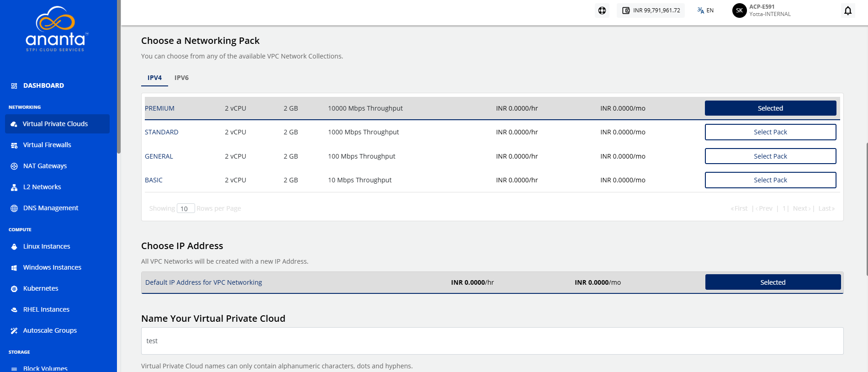Click the SK user avatar
This screenshot has width=868, height=372.
tap(739, 11)
